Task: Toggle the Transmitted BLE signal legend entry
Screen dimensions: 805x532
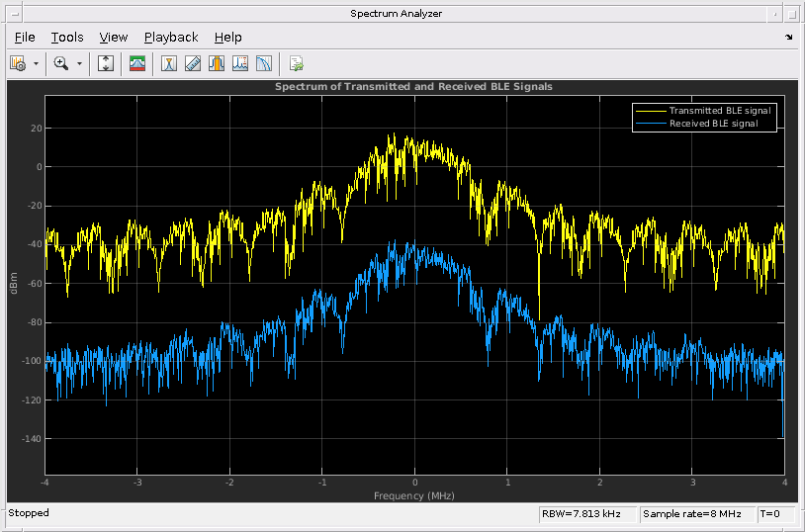Action: coord(719,111)
